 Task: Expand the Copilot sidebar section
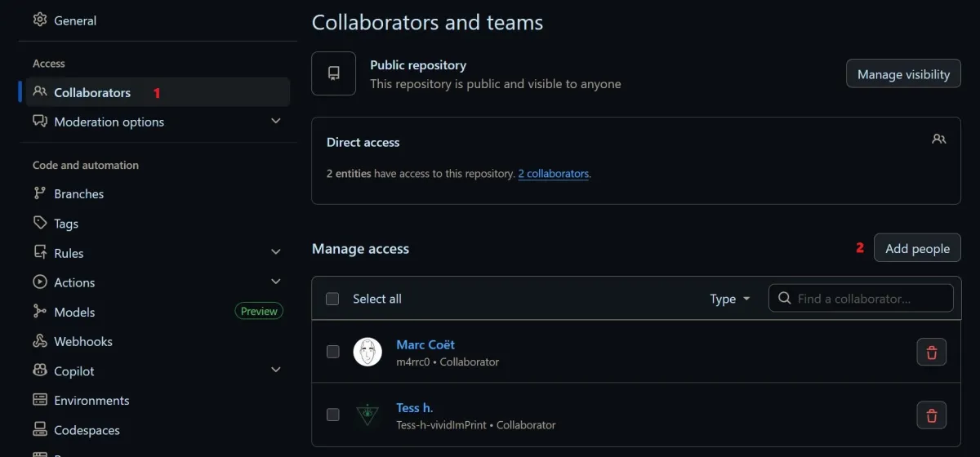(275, 370)
